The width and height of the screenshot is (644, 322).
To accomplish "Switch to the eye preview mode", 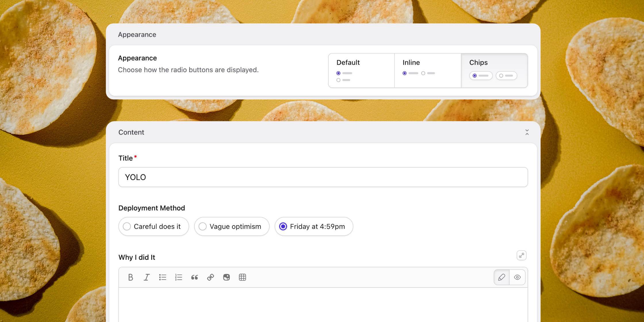I will click(x=517, y=277).
